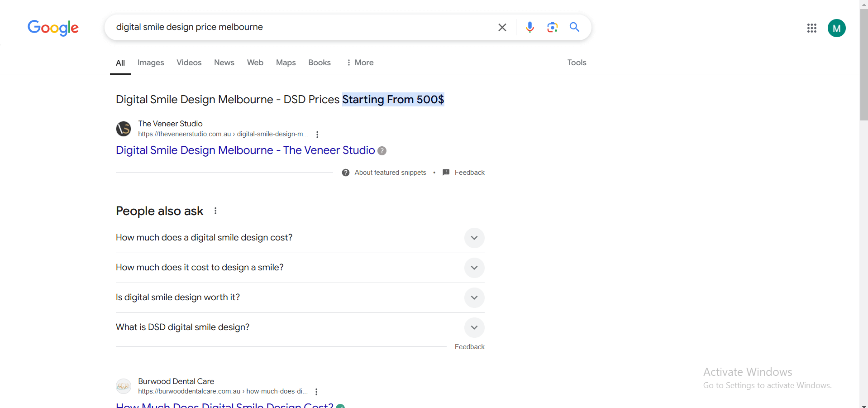Expand "What is DSD digital smile design?"
The image size is (868, 408).
[x=474, y=327]
